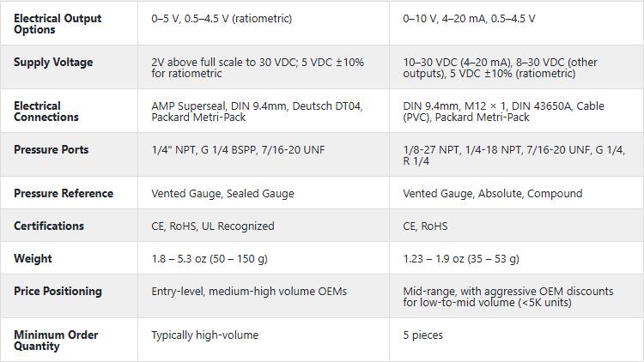644x362 pixels.
Task: Select the '1/8-27 NPT' pressure ports cell
Action: (x=513, y=155)
